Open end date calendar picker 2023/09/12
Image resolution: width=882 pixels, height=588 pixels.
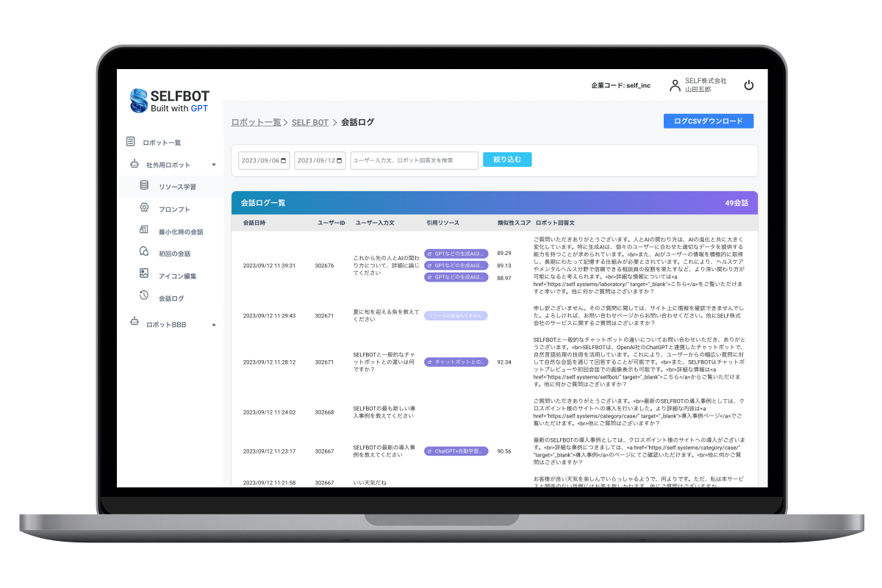[339, 161]
